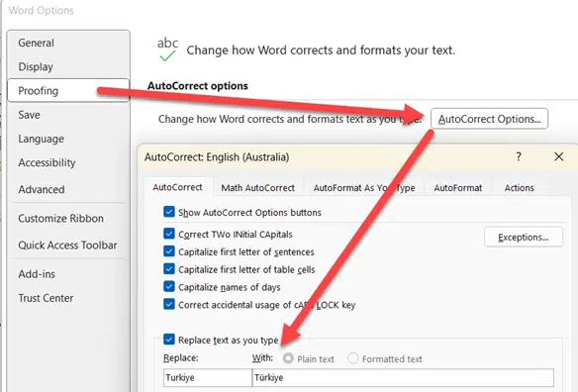Click the AutoCorrect dialog help question mark

coord(519,156)
